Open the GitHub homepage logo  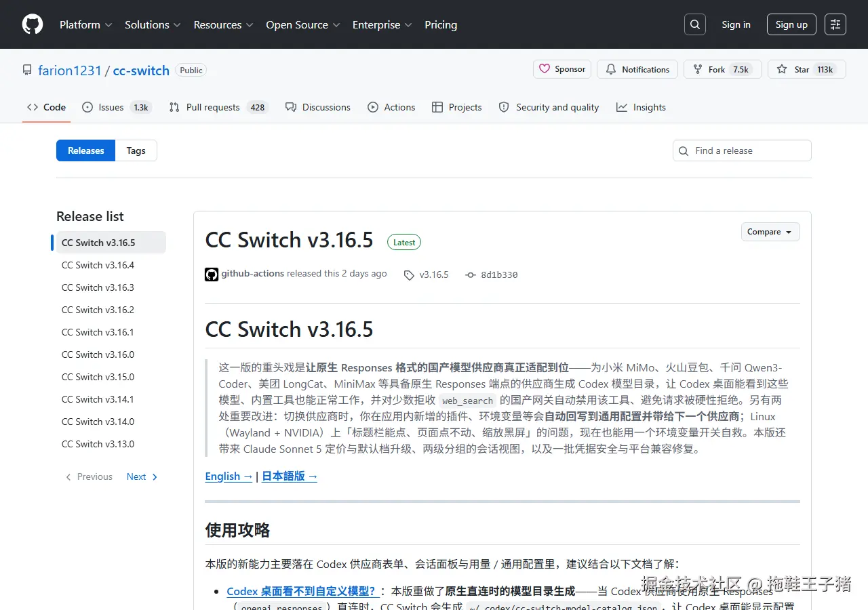pyautogui.click(x=33, y=24)
